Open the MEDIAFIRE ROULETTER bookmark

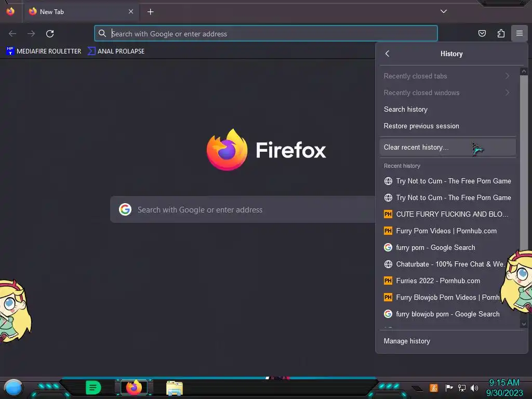44,51
